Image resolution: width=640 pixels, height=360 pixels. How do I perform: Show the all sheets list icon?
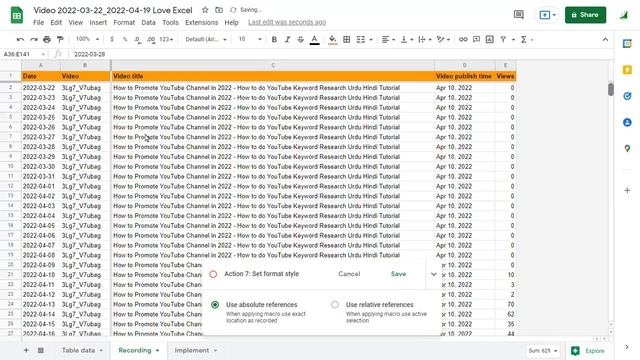(x=41, y=350)
